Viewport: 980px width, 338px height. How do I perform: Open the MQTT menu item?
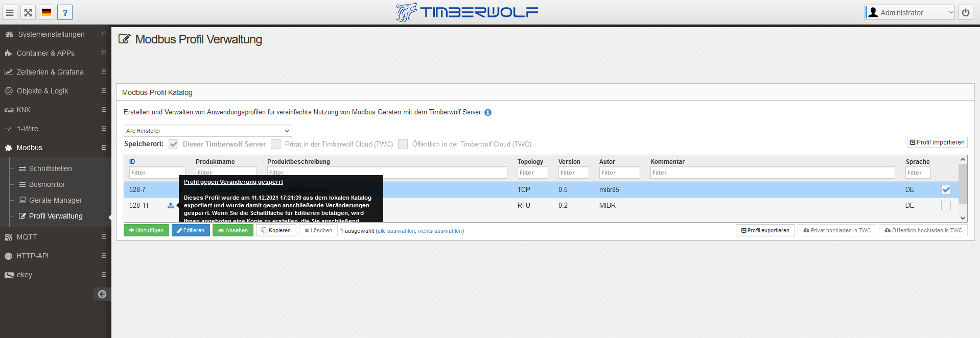(x=27, y=237)
